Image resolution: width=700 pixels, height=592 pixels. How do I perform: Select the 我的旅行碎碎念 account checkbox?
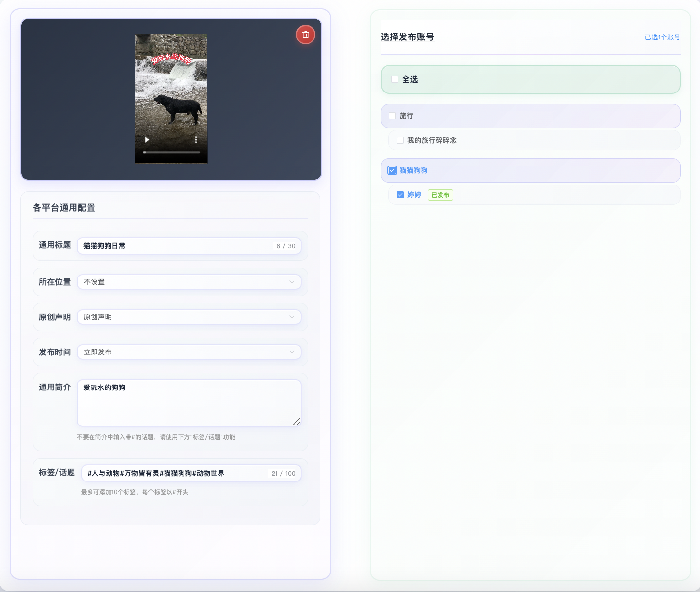pos(400,140)
